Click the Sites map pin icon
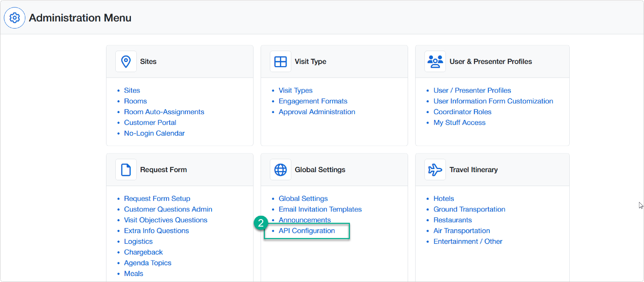 (126, 62)
